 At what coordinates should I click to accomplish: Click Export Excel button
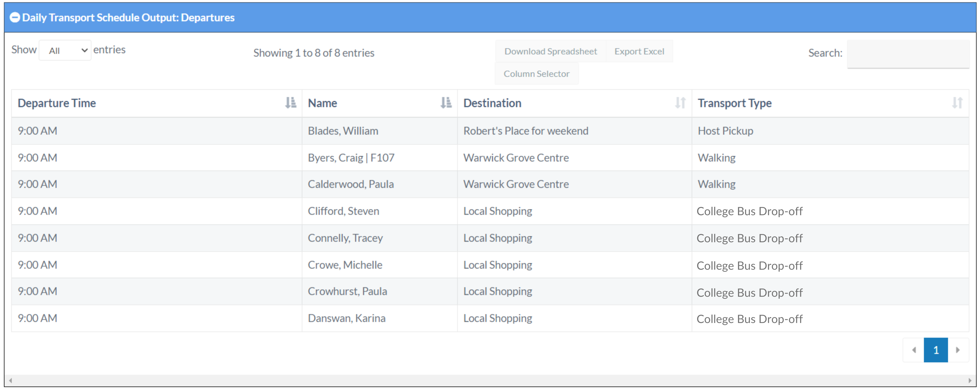[x=639, y=51]
